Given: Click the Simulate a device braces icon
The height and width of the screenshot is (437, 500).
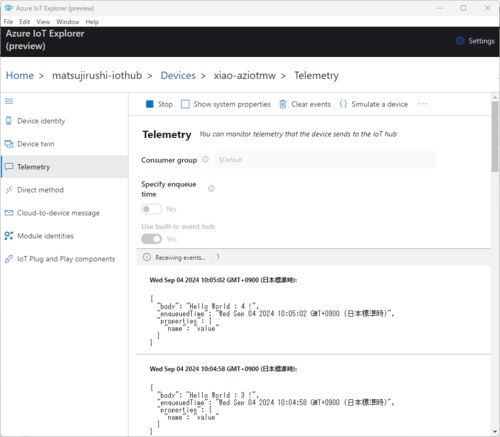Looking at the screenshot, I should coord(343,104).
